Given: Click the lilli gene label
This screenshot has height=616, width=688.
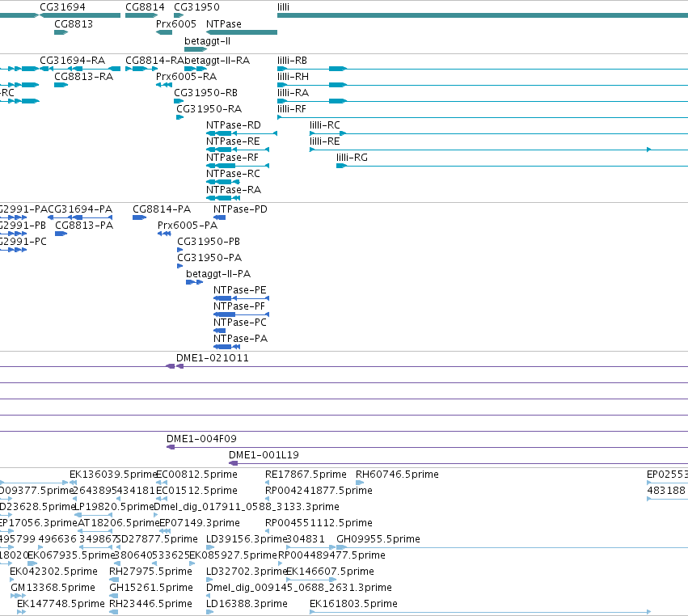Looking at the screenshot, I should pos(283,7).
